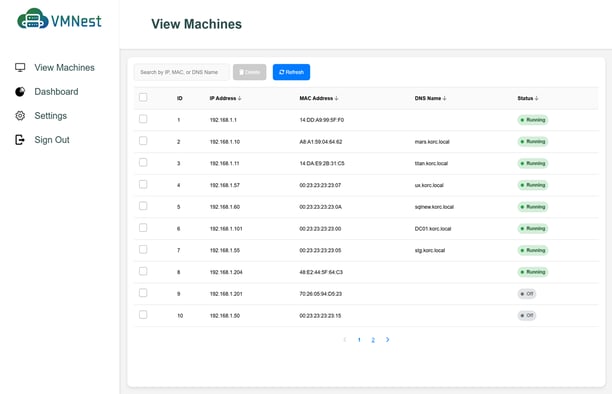Image resolution: width=612 pixels, height=394 pixels.
Task: Choose Sign Out in the sidebar
Action: [52, 140]
